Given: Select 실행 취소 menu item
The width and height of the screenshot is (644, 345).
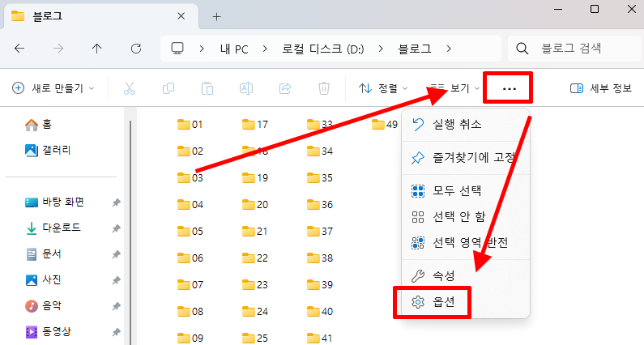Looking at the screenshot, I should coord(465,124).
